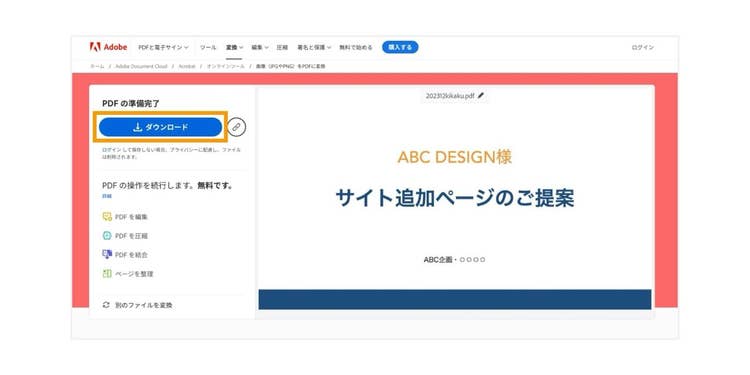Click the blue 購入する button

click(x=400, y=47)
